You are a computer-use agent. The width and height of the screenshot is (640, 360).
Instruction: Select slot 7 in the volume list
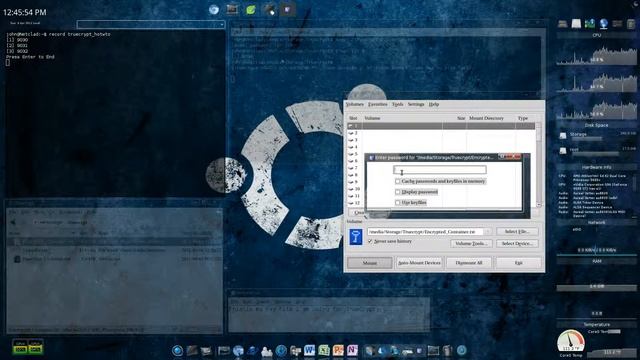[356, 168]
